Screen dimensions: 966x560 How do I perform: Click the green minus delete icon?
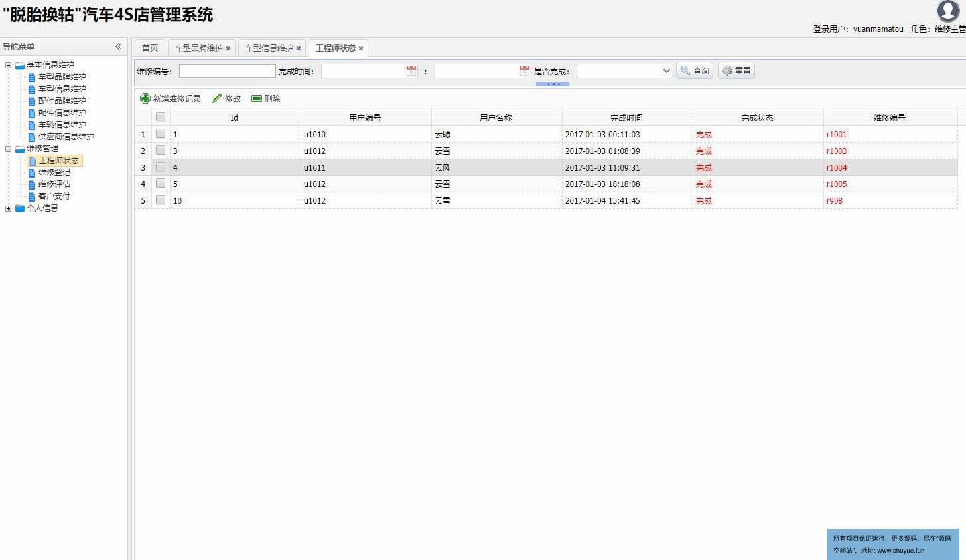point(257,98)
